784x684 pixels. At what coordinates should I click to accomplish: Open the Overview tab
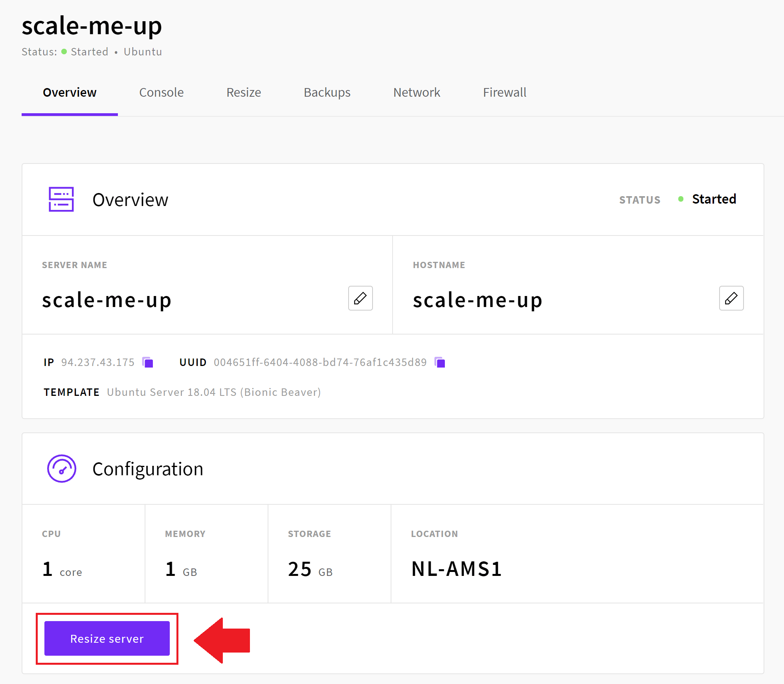click(70, 92)
